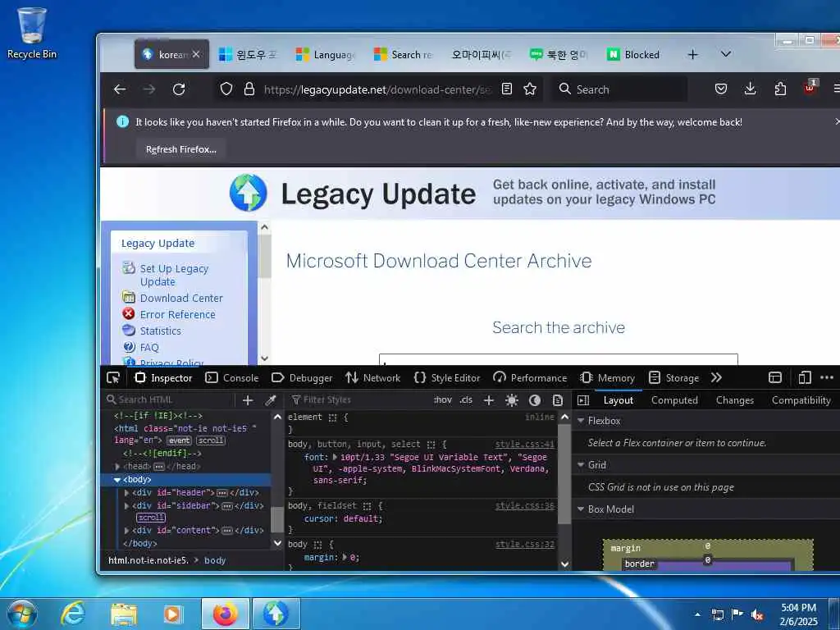This screenshot has width=840, height=630.
Task: Open the list all tabs chevron
Action: point(726,54)
